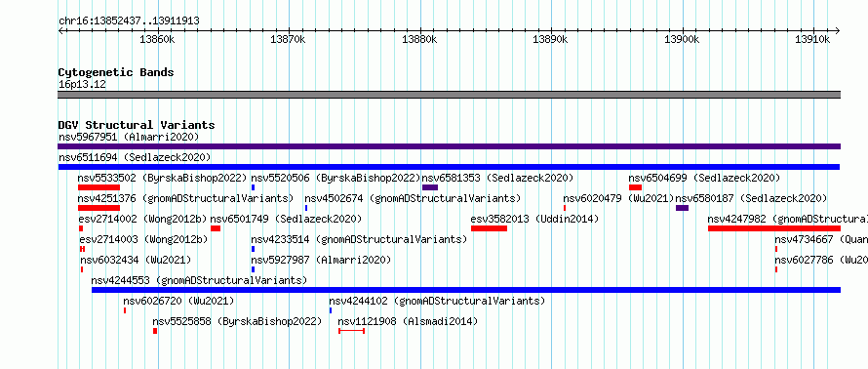Select the Cytogenetic Bands track title
This screenshot has width=868, height=369.
pos(116,72)
